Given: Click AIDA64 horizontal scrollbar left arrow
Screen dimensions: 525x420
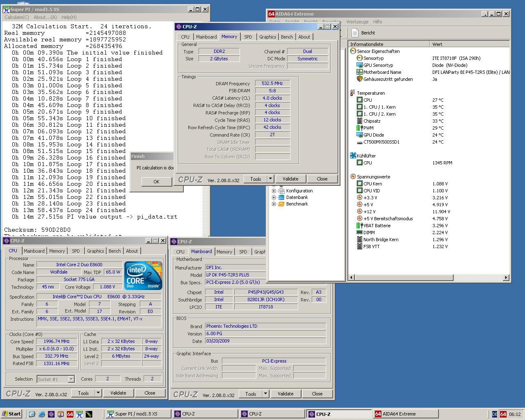Looking at the screenshot, I should click(352, 278).
